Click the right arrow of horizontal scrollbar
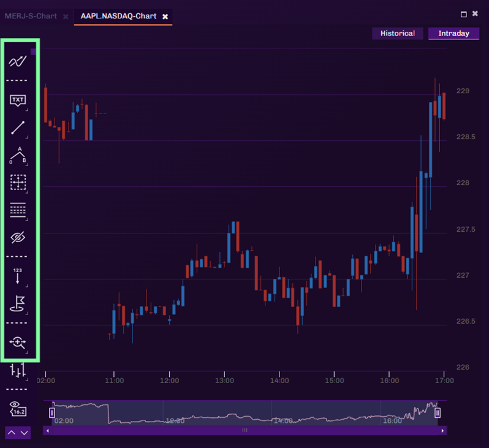The image size is (489, 448). click(443, 431)
